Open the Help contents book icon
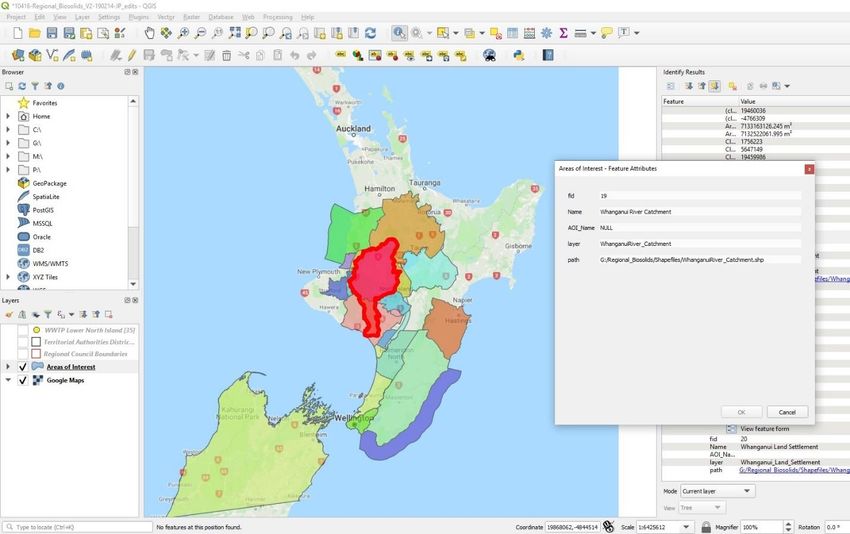This screenshot has width=850, height=534. tap(548, 55)
